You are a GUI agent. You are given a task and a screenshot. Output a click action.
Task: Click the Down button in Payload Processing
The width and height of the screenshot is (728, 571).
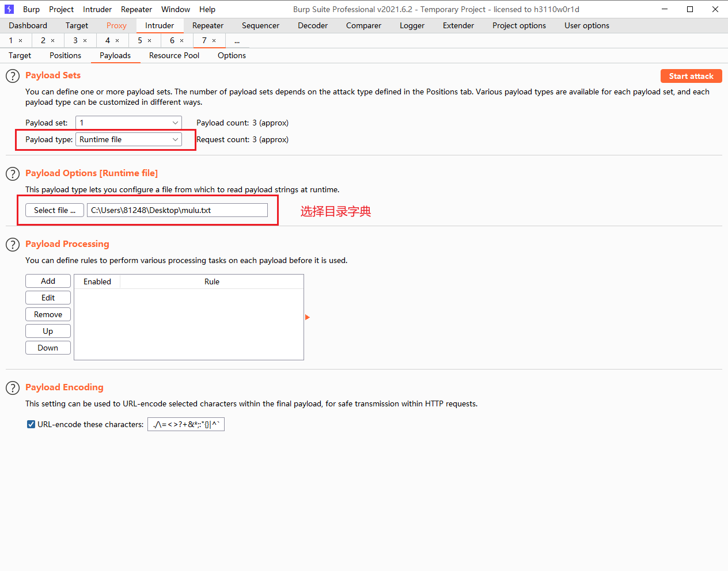point(48,347)
